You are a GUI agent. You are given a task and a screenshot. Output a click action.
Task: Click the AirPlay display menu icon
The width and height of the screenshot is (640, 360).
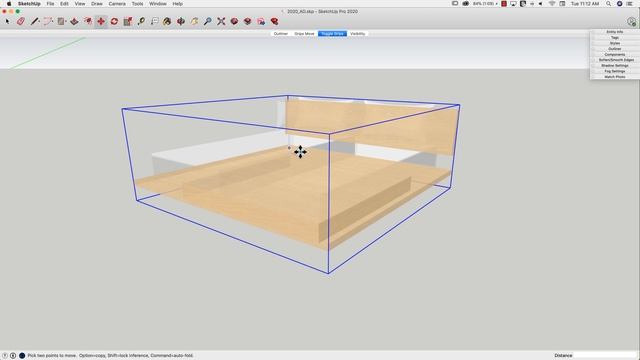(x=513, y=4)
